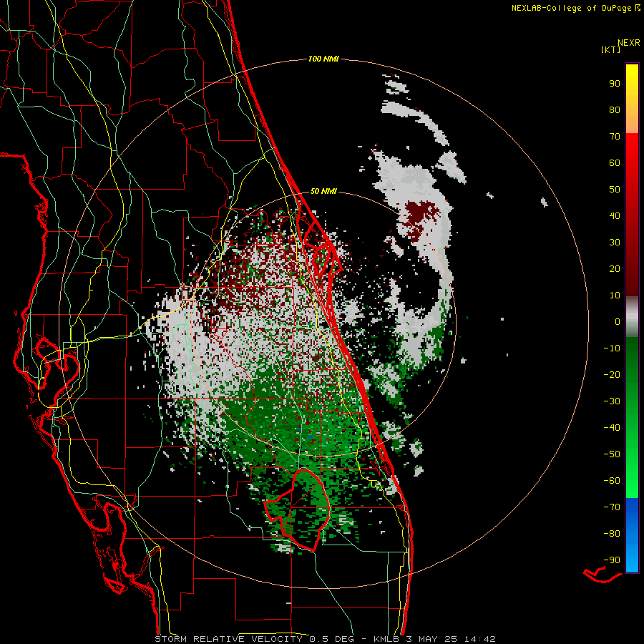This screenshot has height=644, width=644.
Task: Click the -40 knot scale label
Action: tap(612, 428)
